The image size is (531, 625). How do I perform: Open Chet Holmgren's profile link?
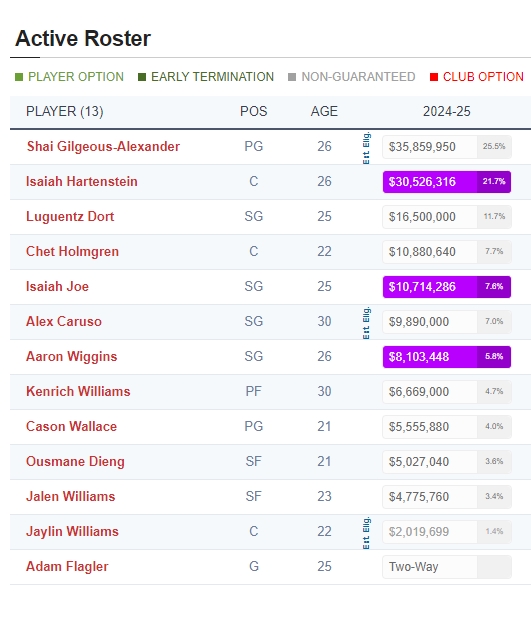tap(73, 252)
